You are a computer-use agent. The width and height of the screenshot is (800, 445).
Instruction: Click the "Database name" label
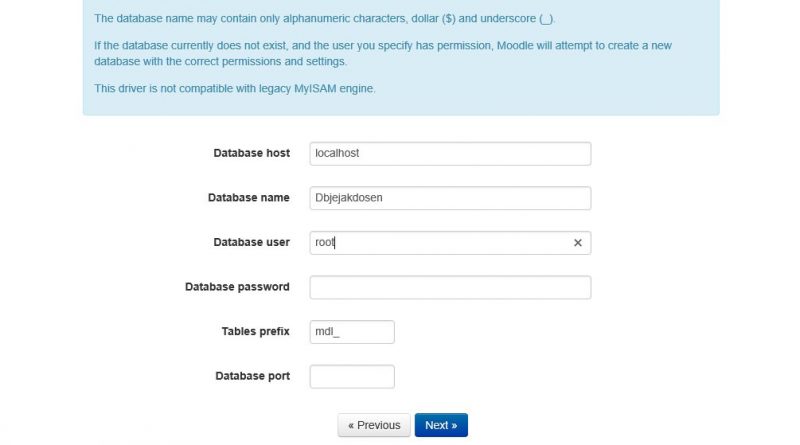pyautogui.click(x=248, y=197)
